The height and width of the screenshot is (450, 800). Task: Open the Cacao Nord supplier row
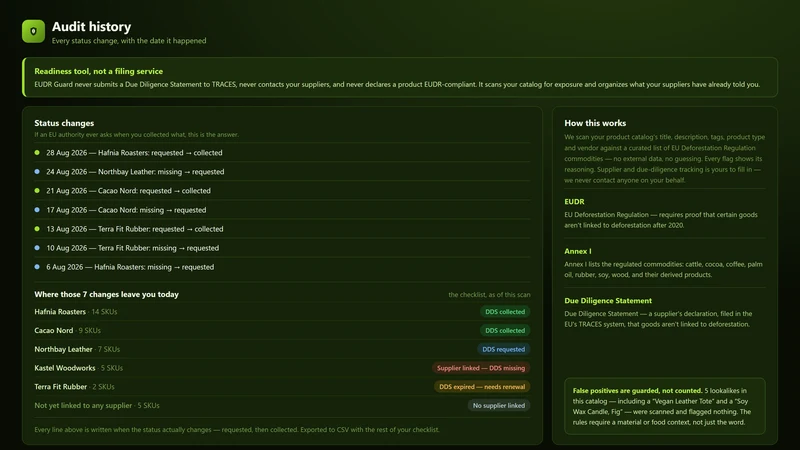[282, 331]
